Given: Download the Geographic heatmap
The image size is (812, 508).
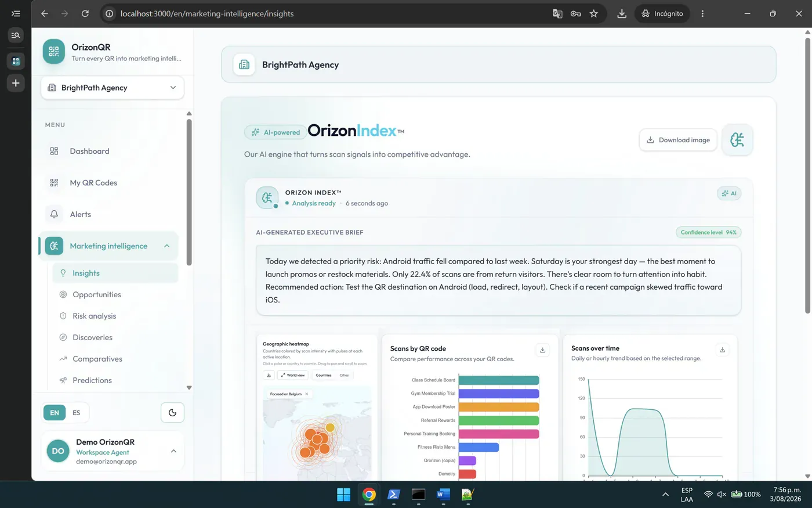Looking at the screenshot, I should pos(269,375).
